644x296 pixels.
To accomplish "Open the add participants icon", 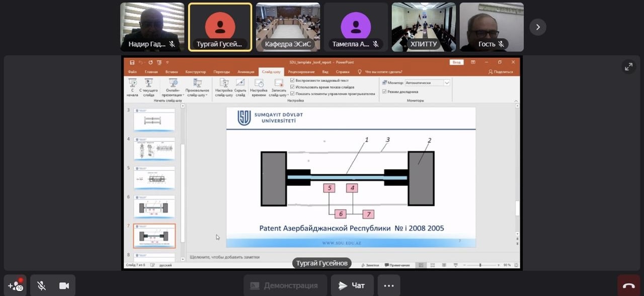I will click(15, 285).
